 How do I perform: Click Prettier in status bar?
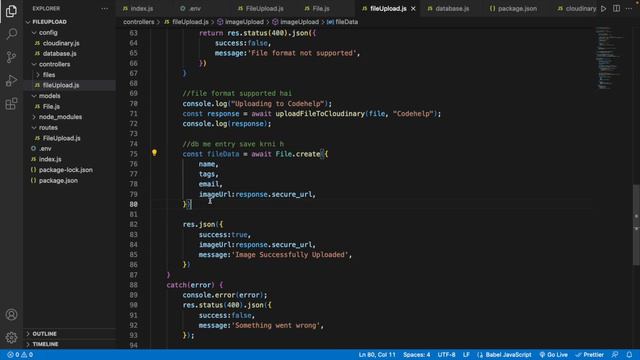pos(589,355)
